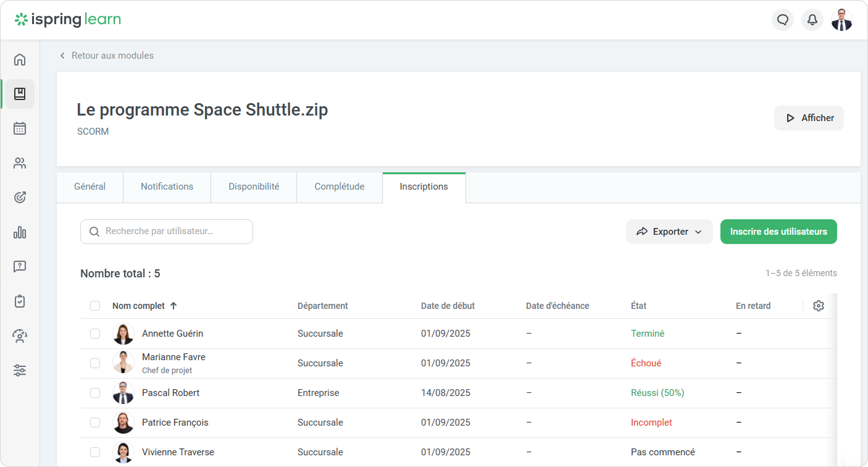Screen dimensions: 868x467
Task: Open the chat messages icon
Action: pos(783,20)
